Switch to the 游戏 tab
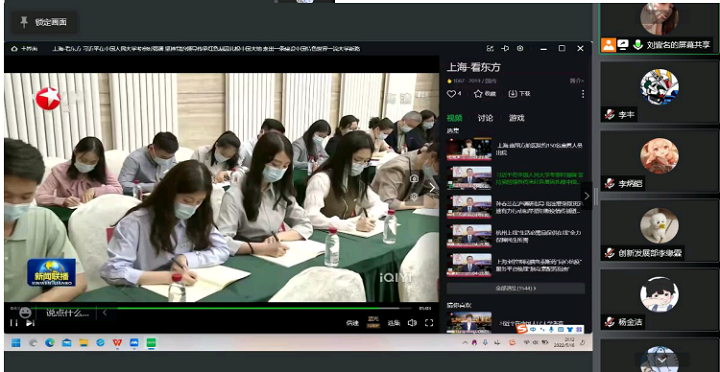Screen dimensions: 720x372 click(517, 118)
